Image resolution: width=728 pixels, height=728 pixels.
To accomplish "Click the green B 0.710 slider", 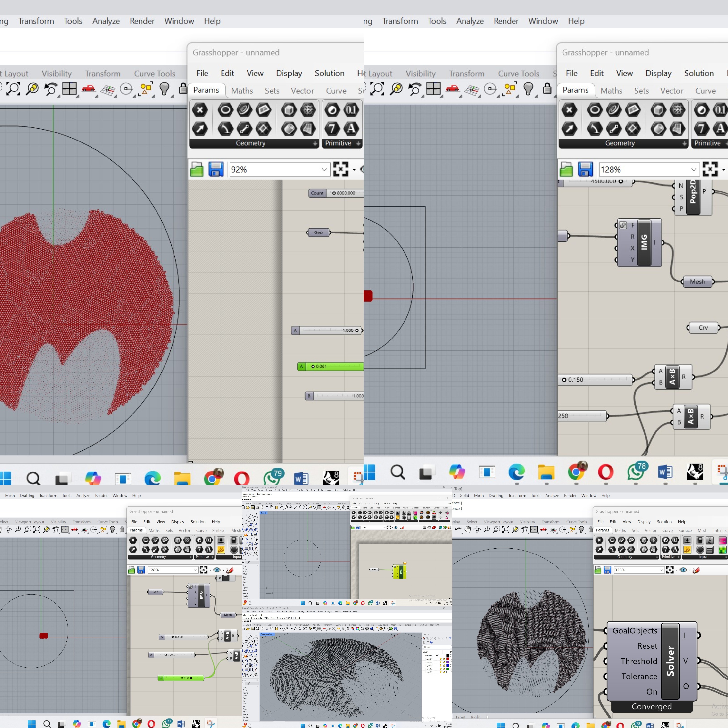I will pyautogui.click(x=181, y=678).
